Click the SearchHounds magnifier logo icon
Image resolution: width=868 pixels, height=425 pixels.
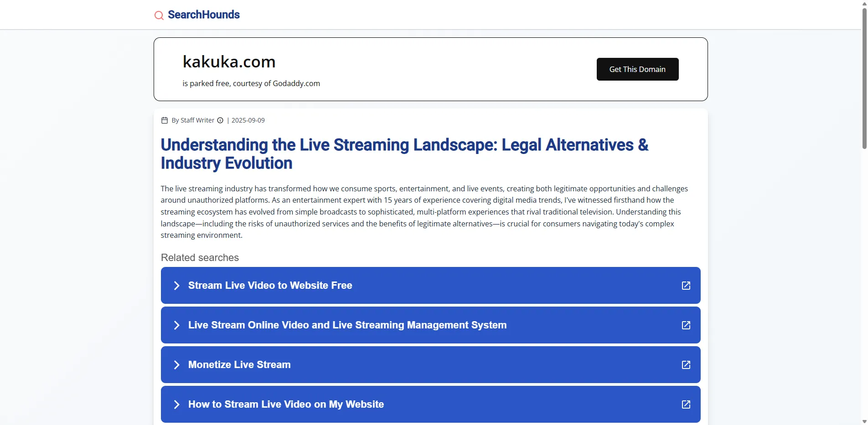(x=159, y=15)
